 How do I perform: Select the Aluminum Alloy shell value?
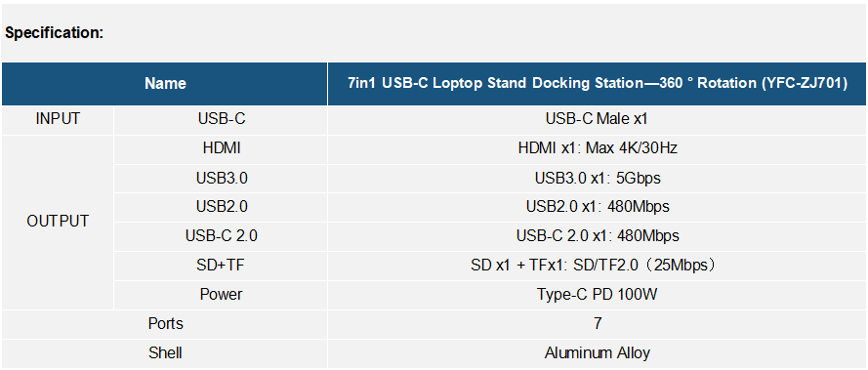pos(598,352)
